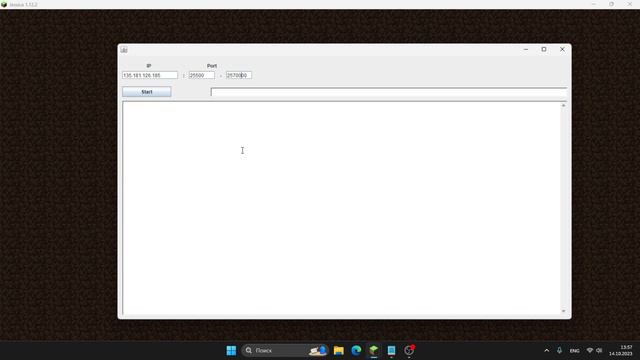Click the Minecraft icon in main window title bar
This screenshot has height=360, width=640.
point(4,4)
